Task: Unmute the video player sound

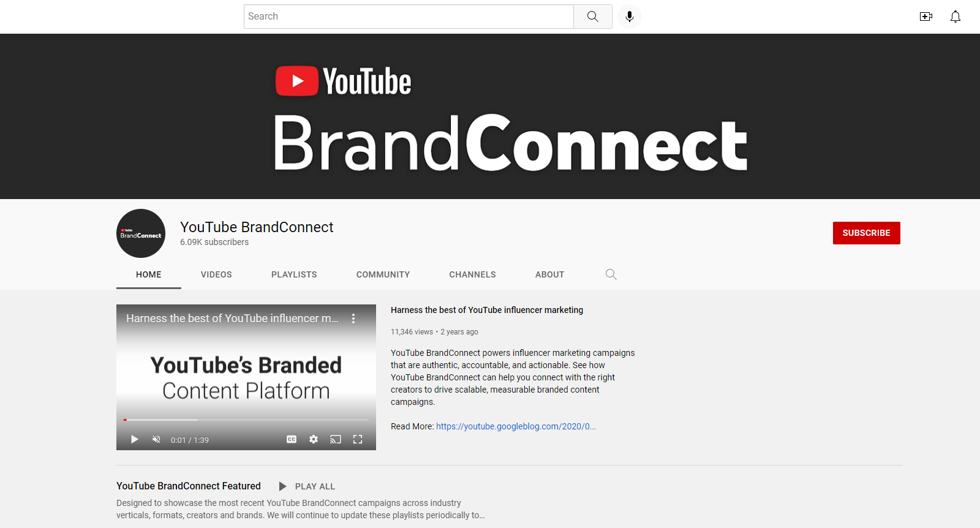Action: (x=156, y=439)
